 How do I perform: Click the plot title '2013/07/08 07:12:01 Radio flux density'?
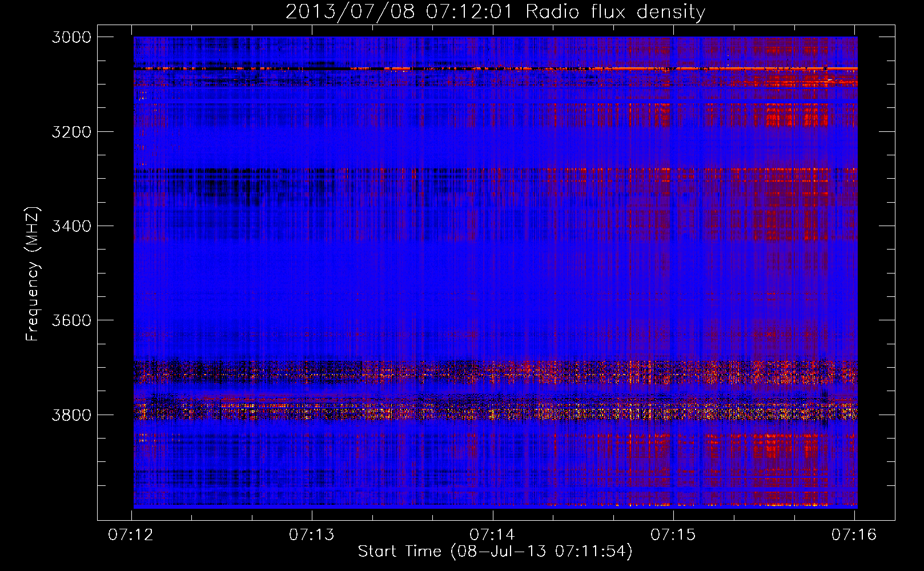click(495, 12)
